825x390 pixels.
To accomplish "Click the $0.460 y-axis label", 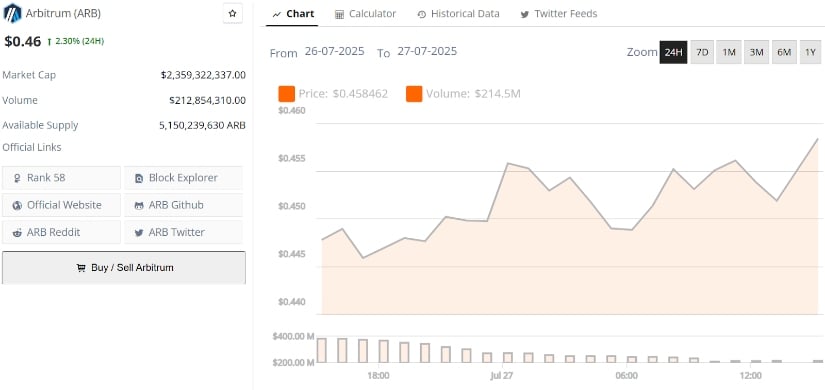I will [x=292, y=111].
